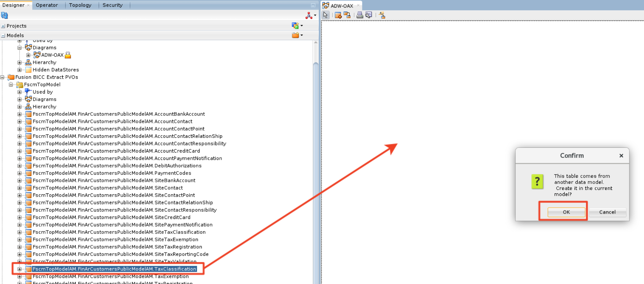This screenshot has height=284, width=644.
Task: Open the Topology tab
Action: click(80, 5)
